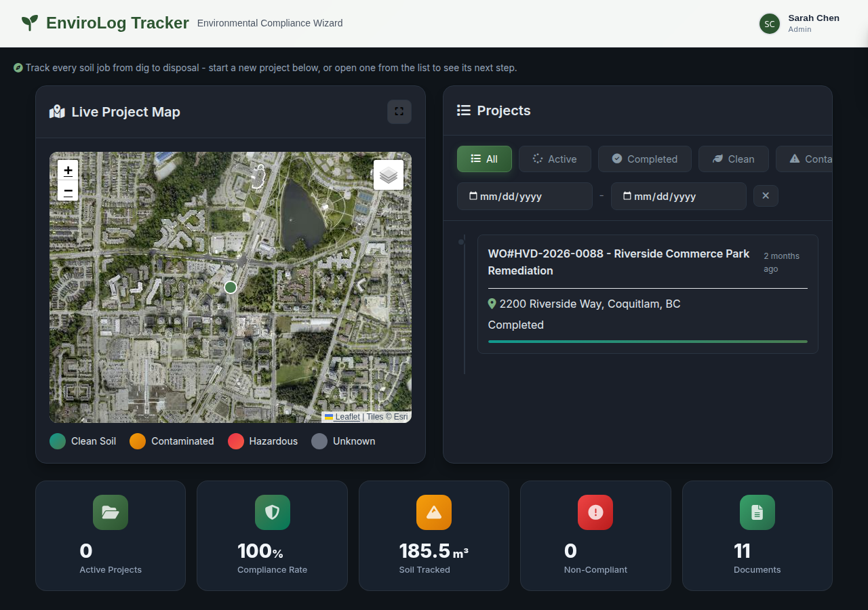This screenshot has width=868, height=610.
Task: Filter projects by Completed
Action: click(x=645, y=159)
